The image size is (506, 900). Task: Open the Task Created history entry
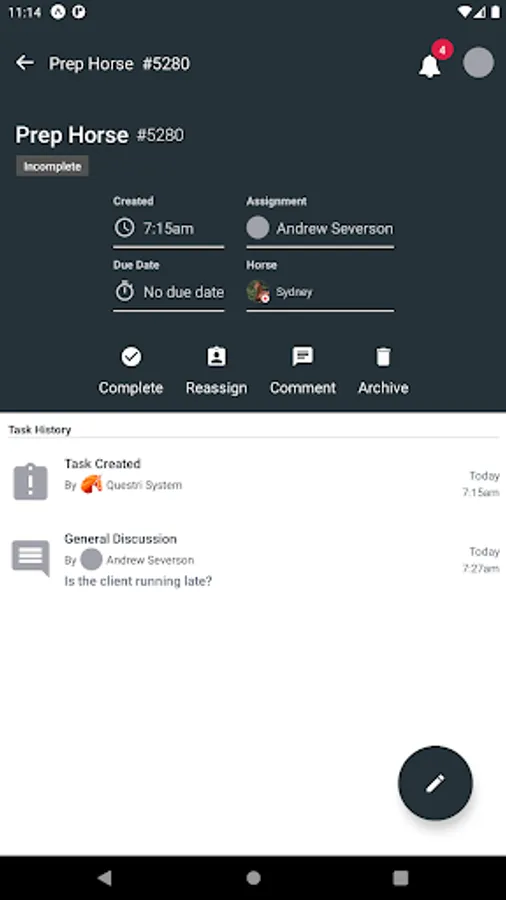pyautogui.click(x=253, y=482)
